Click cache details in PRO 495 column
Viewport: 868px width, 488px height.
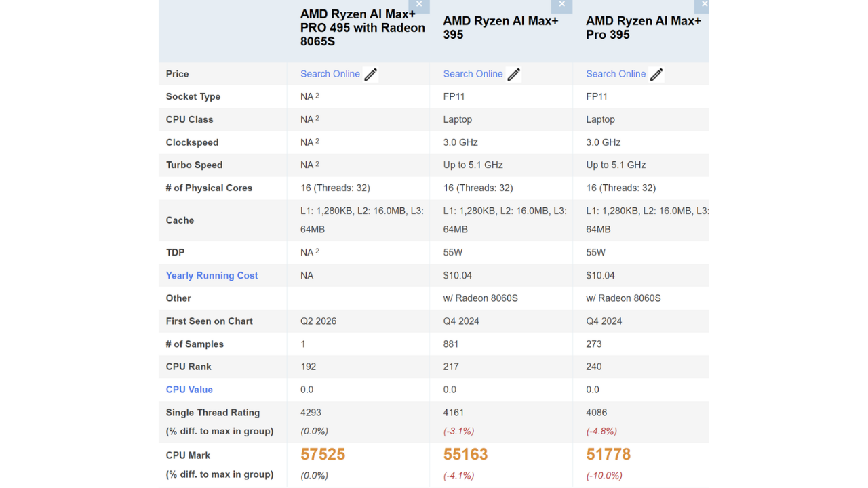(x=362, y=220)
